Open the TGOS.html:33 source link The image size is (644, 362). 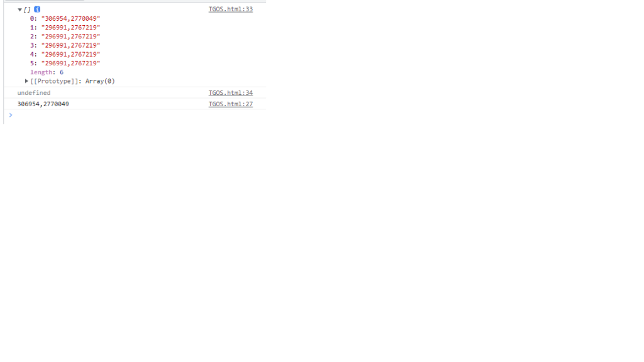230,9
